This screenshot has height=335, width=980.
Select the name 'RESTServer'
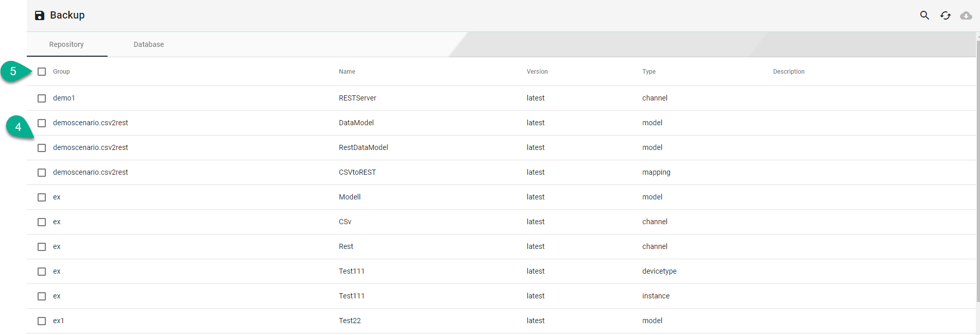tap(357, 98)
